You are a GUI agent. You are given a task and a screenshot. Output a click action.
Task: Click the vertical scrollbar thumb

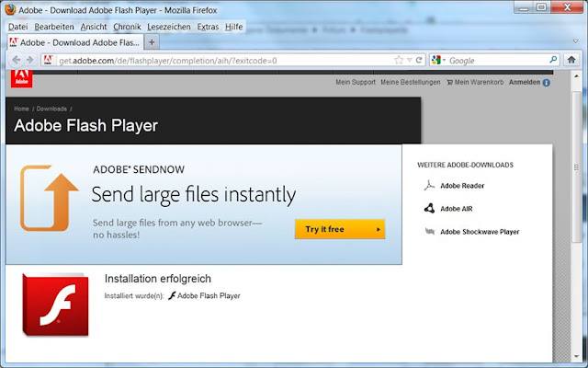[x=577, y=167]
